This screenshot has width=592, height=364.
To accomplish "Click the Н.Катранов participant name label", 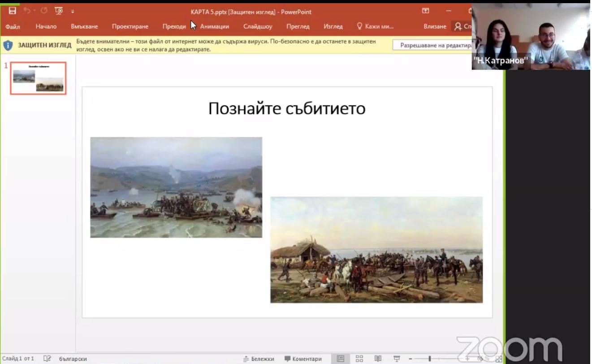I will [x=501, y=61].
